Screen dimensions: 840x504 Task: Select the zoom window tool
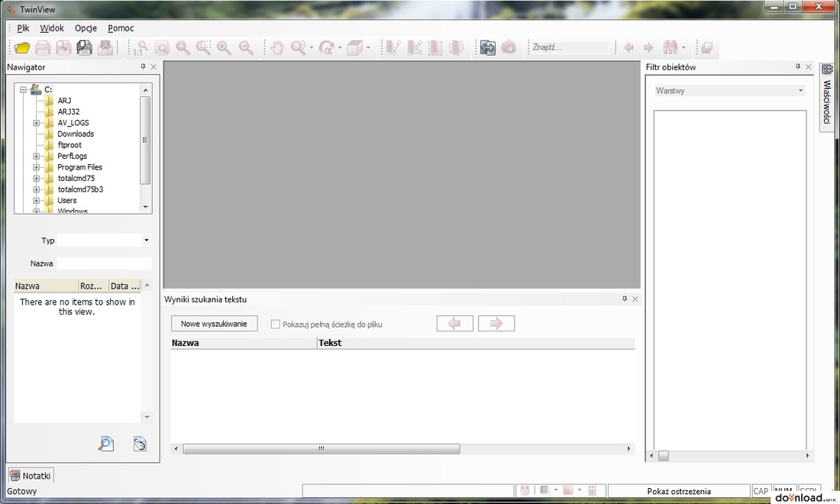pyautogui.click(x=204, y=47)
